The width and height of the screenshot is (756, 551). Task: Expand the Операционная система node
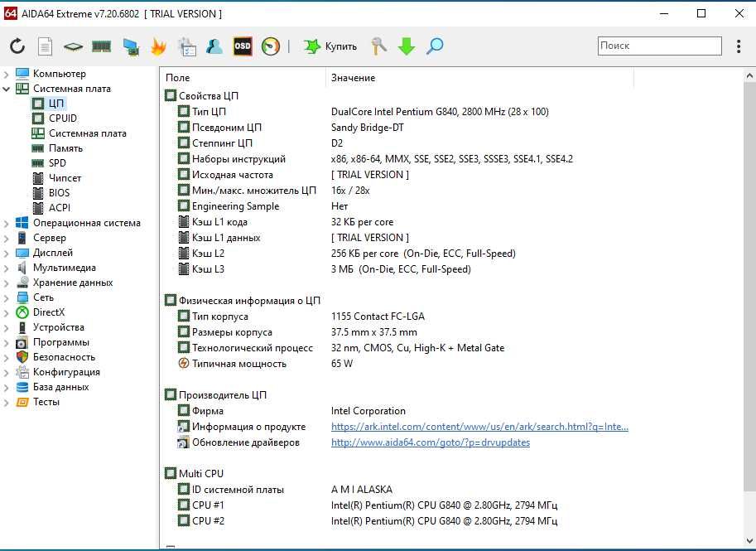7,224
